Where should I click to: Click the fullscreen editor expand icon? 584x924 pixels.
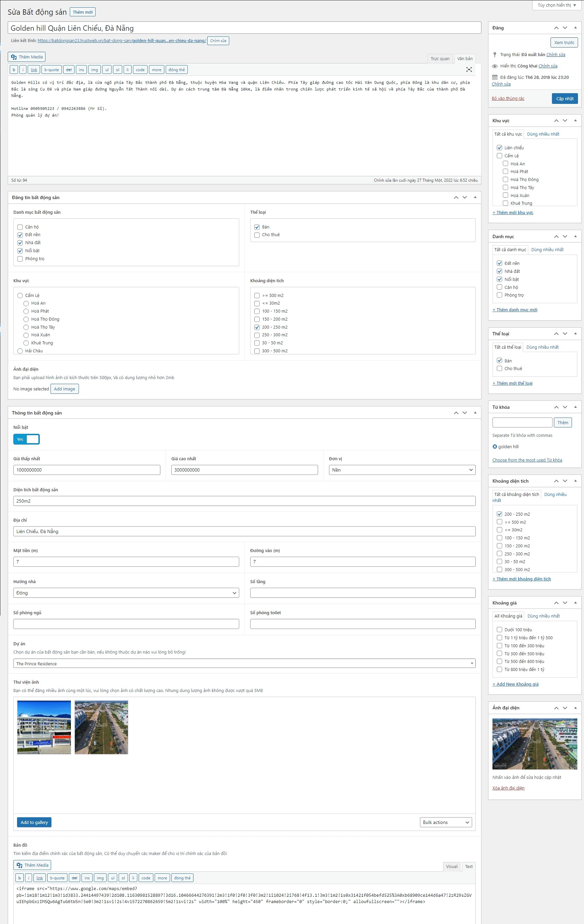coord(469,70)
